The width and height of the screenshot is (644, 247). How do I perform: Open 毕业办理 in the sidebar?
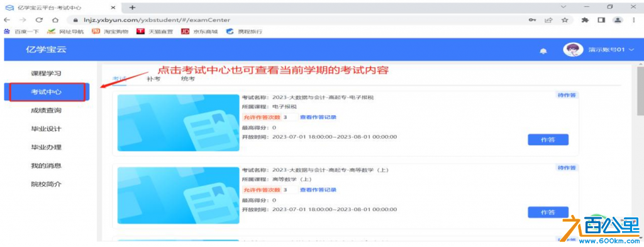[x=47, y=147]
